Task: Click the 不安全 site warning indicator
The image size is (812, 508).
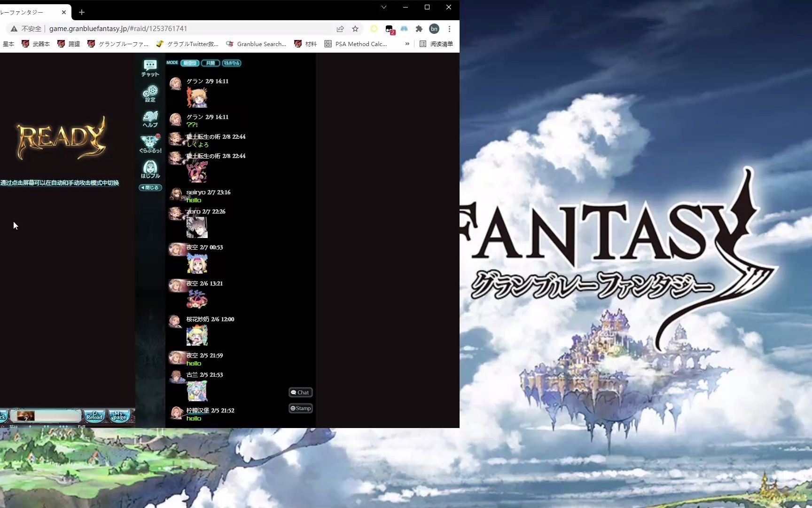Action: pyautogui.click(x=26, y=29)
